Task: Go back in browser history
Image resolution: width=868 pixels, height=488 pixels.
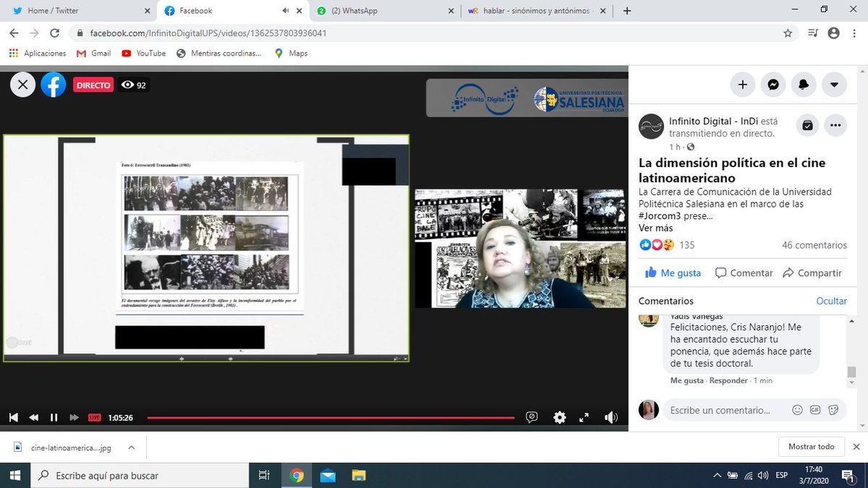Action: click(x=14, y=33)
